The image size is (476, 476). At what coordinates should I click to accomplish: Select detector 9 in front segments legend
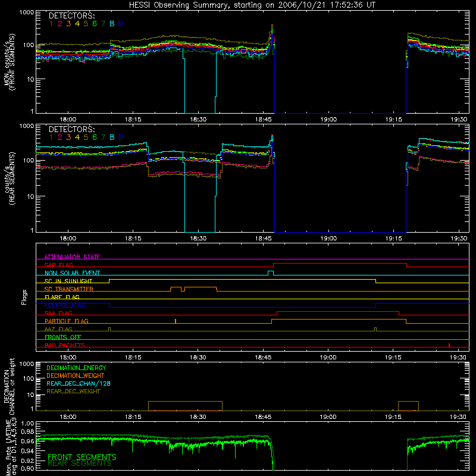[x=121, y=24]
